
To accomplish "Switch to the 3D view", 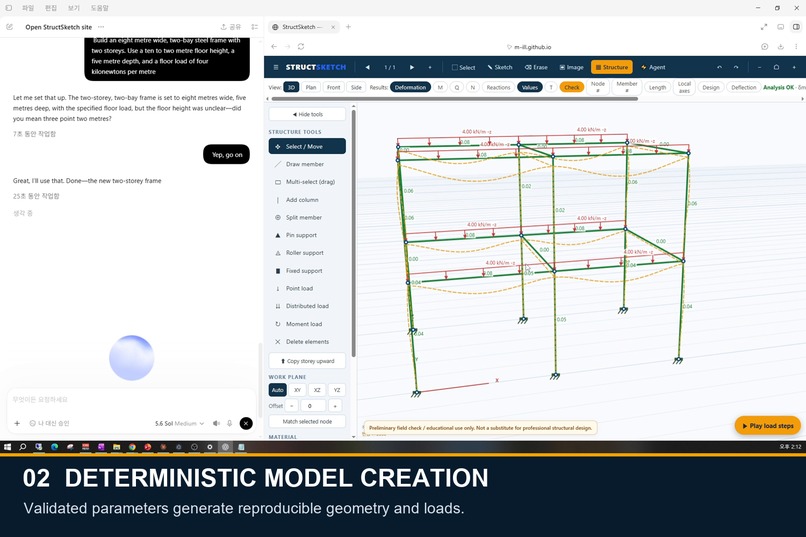I will tap(291, 87).
